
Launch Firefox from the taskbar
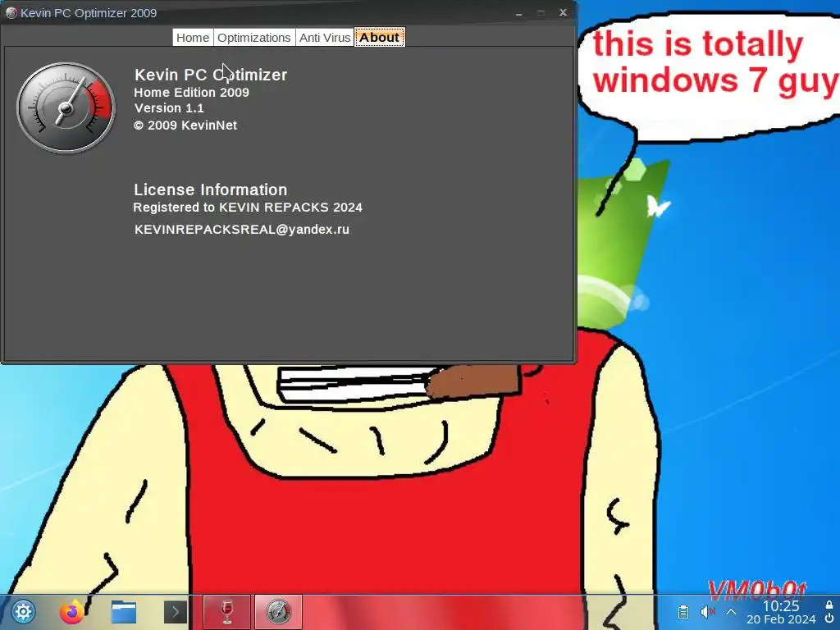point(72,611)
